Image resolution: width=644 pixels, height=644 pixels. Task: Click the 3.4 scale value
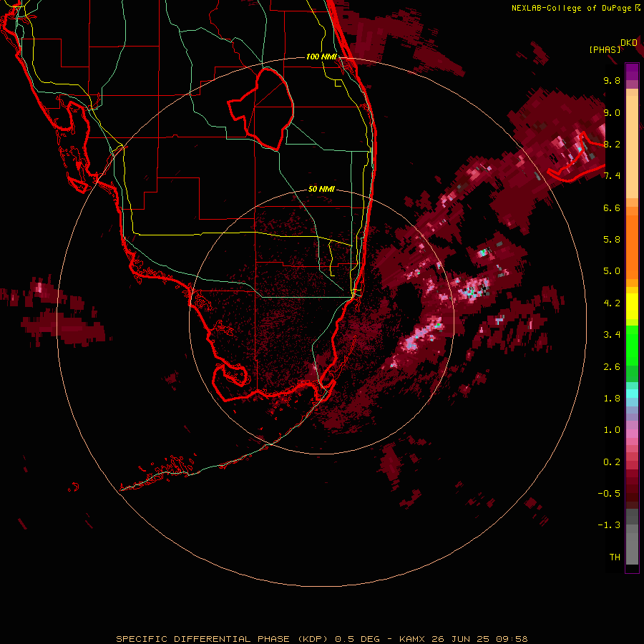pos(612,335)
